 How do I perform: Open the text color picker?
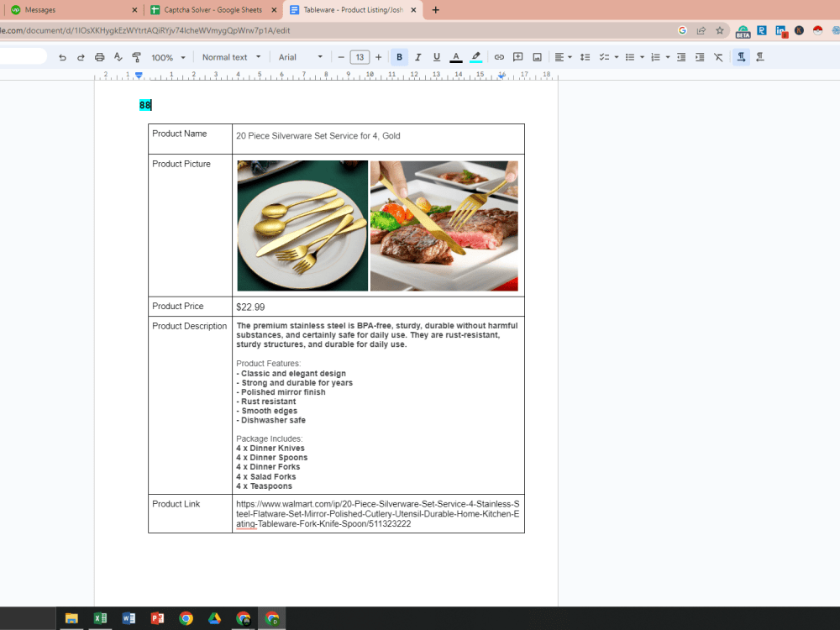456,57
